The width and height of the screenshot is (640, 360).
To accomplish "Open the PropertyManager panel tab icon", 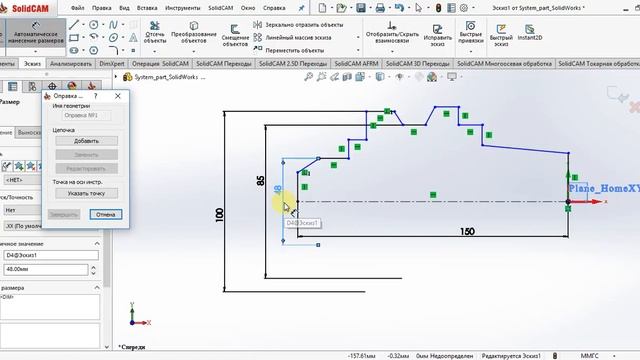I will [x=13, y=87].
